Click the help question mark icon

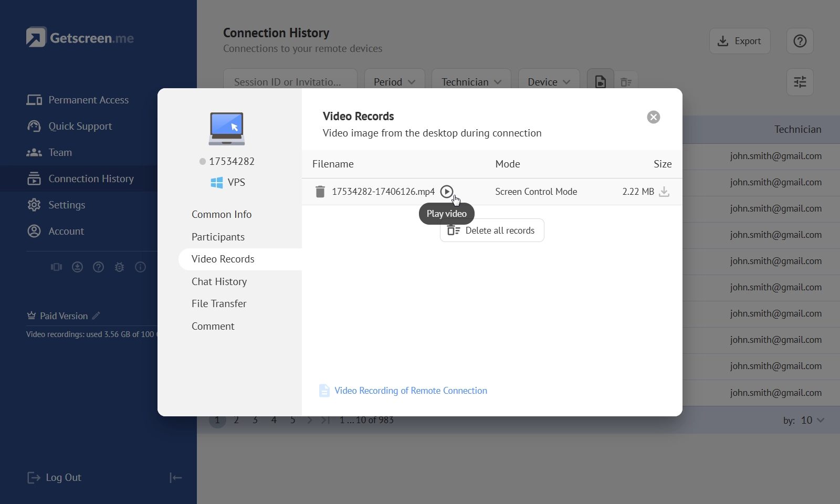800,41
